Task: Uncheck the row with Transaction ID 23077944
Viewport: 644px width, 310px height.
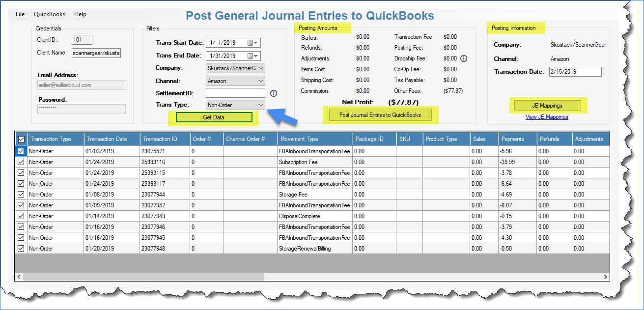Action: pos(21,195)
